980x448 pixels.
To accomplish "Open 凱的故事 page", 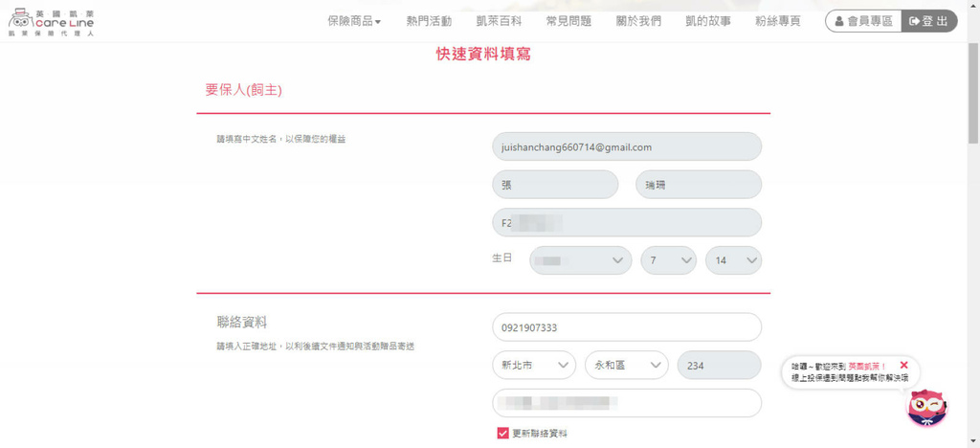I will [708, 21].
